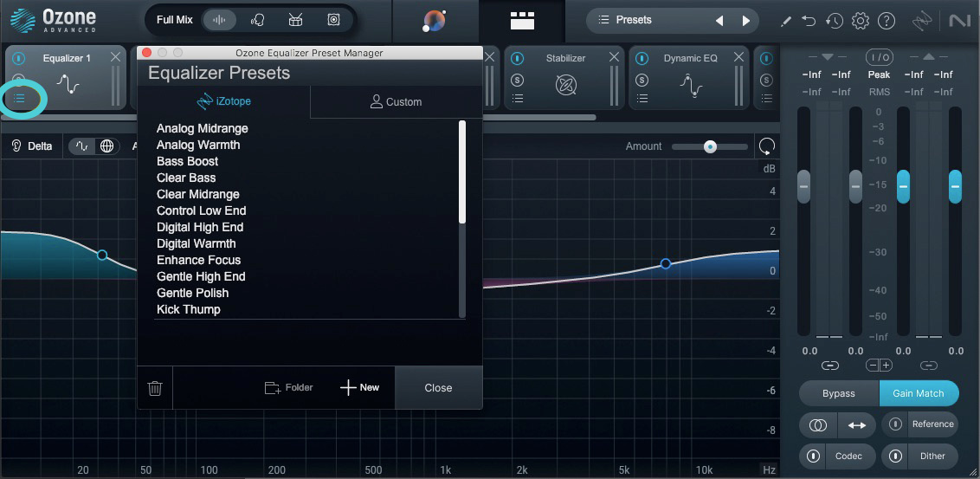Click the swap channels double arrow icon
The width and height of the screenshot is (980, 479).
pos(857,424)
